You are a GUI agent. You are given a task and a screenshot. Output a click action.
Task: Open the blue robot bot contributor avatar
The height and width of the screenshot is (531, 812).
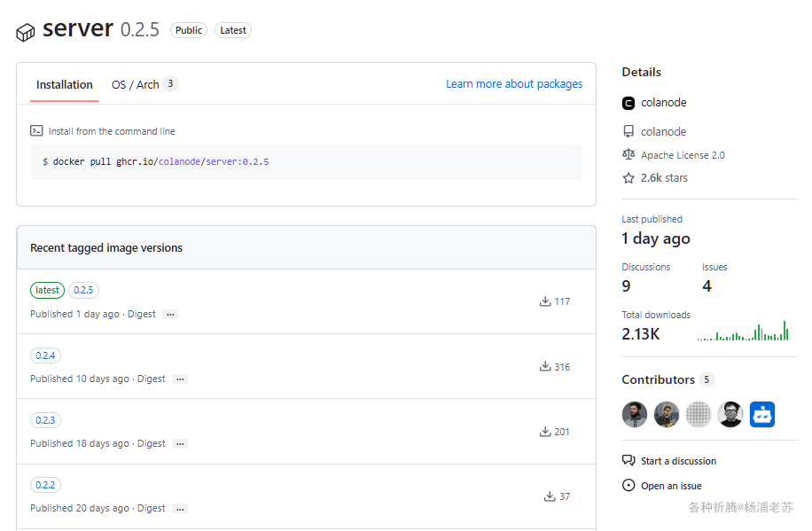click(x=762, y=415)
